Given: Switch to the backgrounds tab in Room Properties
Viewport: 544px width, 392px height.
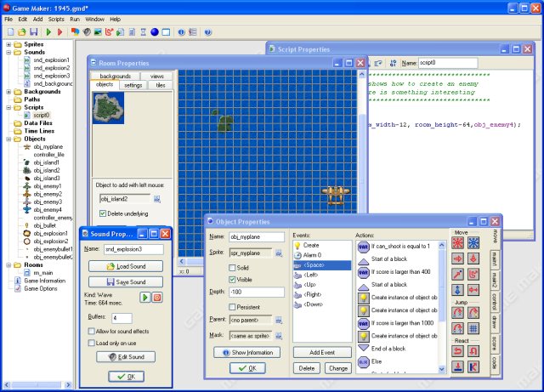Looking at the screenshot, I should click(116, 76).
